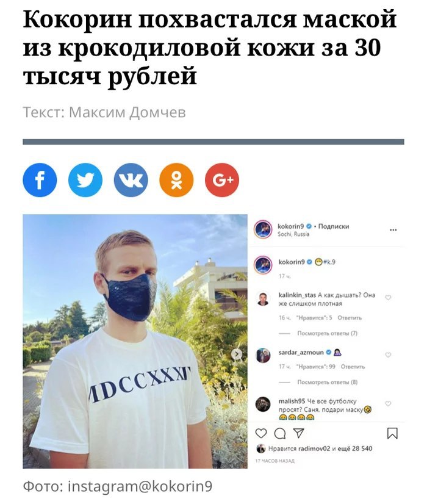Expand replies (7) under kalinkin_stas comment

[328, 333]
